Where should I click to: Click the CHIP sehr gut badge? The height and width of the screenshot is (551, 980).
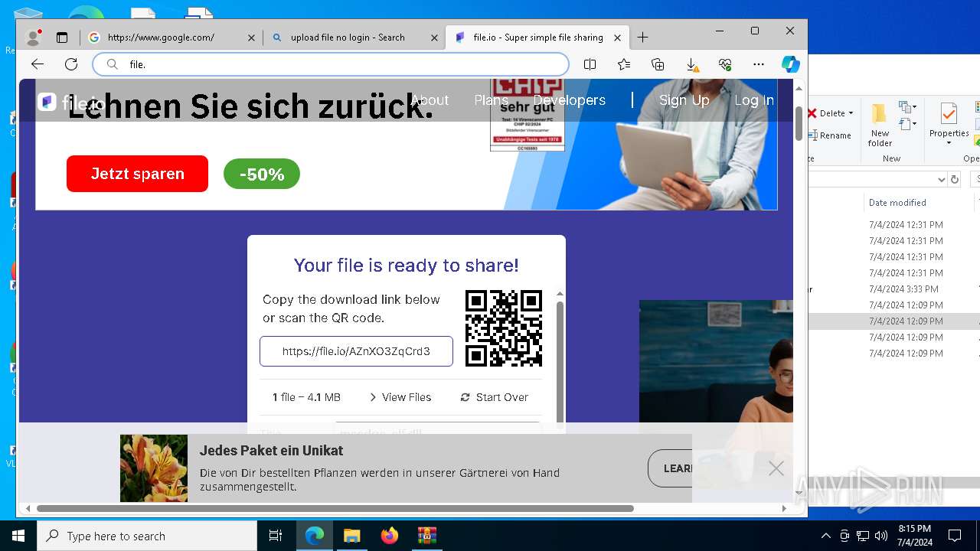pos(527,115)
